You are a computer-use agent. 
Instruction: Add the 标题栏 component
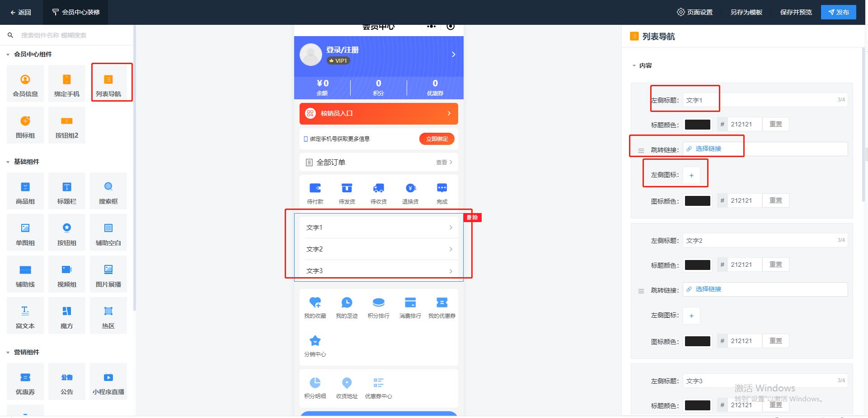(x=67, y=191)
